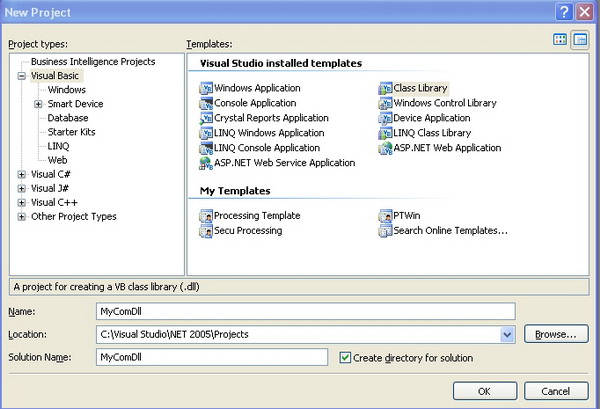Click the Name input field
This screenshot has height=409, width=600.
(305, 311)
